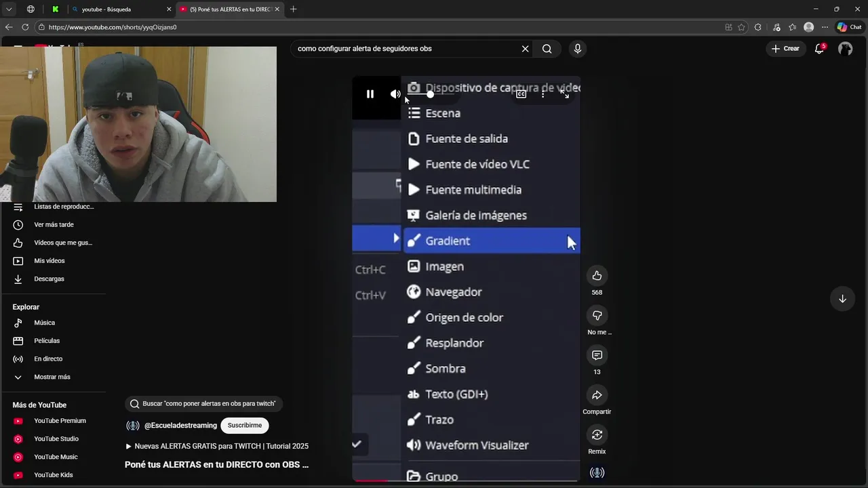Reload the current page
Viewport: 868px width, 488px height.
point(25,27)
